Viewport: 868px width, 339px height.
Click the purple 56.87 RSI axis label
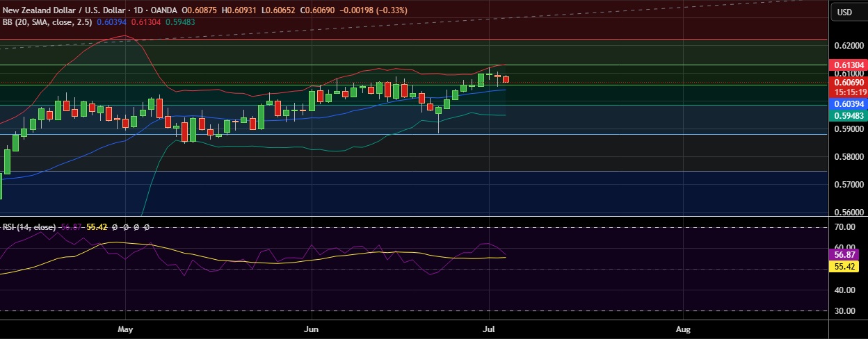(x=845, y=255)
